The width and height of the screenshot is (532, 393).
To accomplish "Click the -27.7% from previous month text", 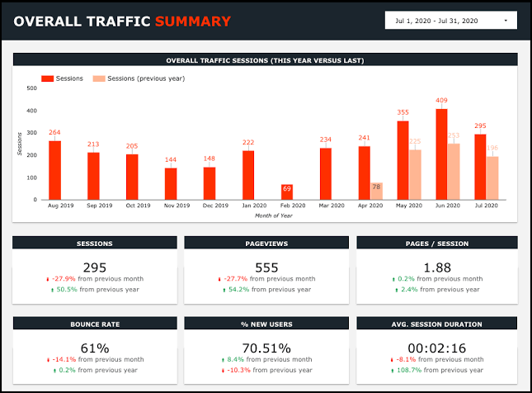I will coord(270,279).
